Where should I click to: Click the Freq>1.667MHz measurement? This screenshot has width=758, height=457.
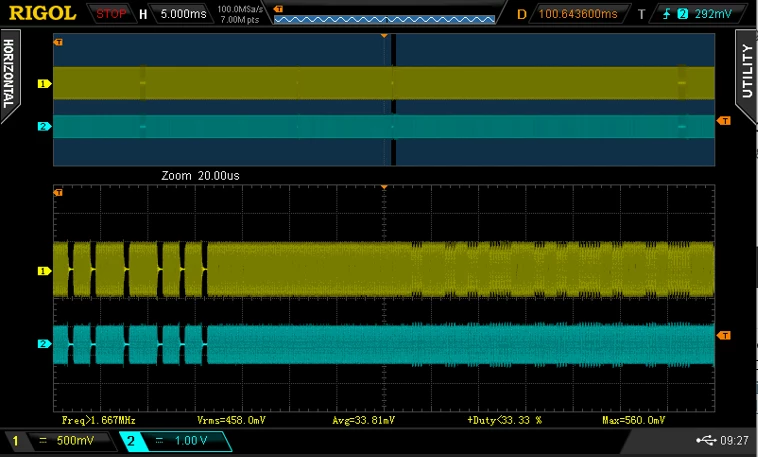[x=99, y=420]
